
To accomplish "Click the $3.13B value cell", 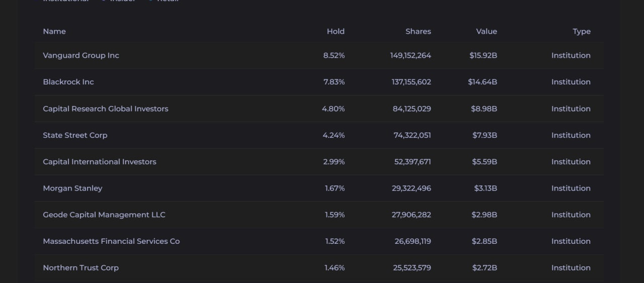I will [486, 188].
